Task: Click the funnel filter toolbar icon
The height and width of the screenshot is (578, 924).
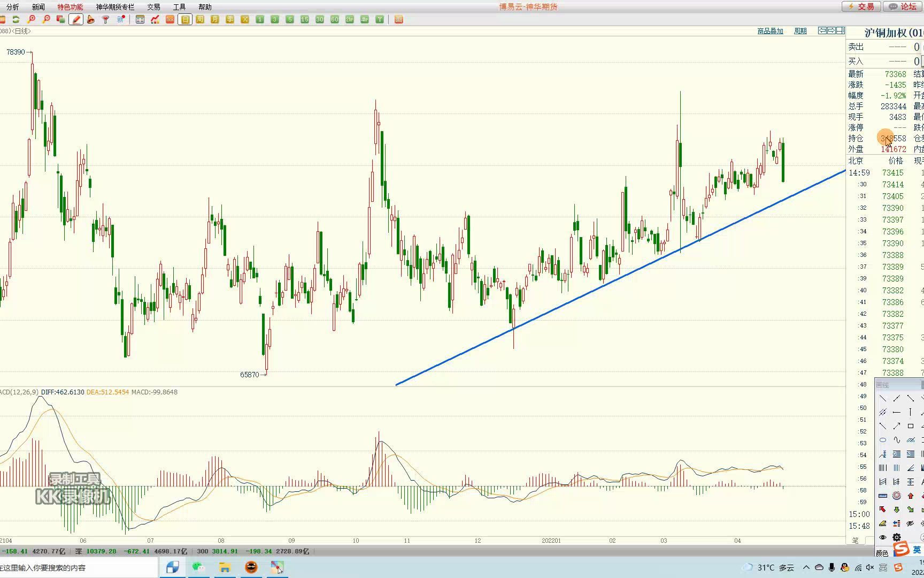Action: [x=106, y=19]
